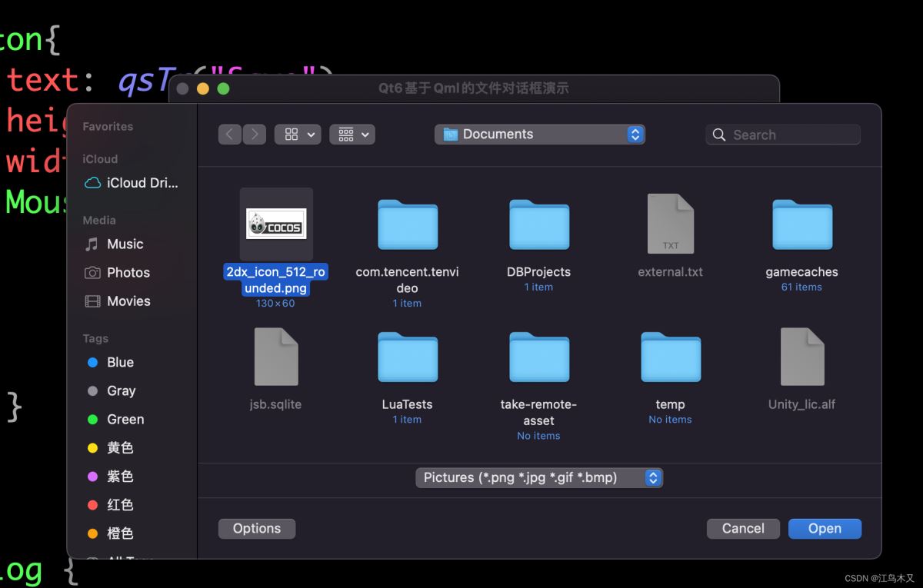Open the DBProjects folder icon
Viewport: 923px width, 588px height.
click(x=538, y=224)
